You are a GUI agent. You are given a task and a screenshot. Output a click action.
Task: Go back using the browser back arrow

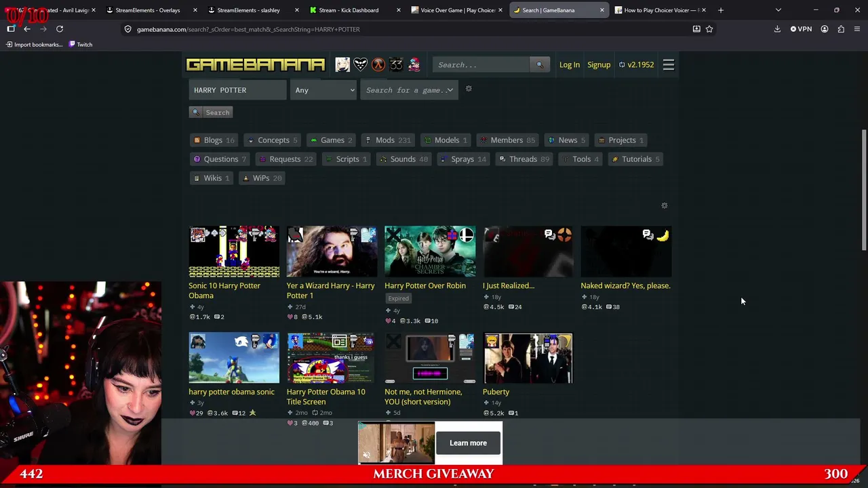click(x=27, y=29)
